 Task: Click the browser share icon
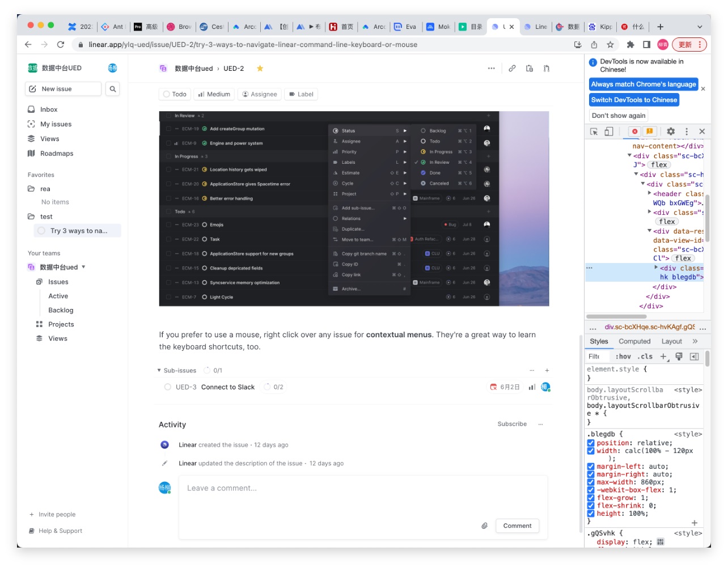click(x=594, y=44)
